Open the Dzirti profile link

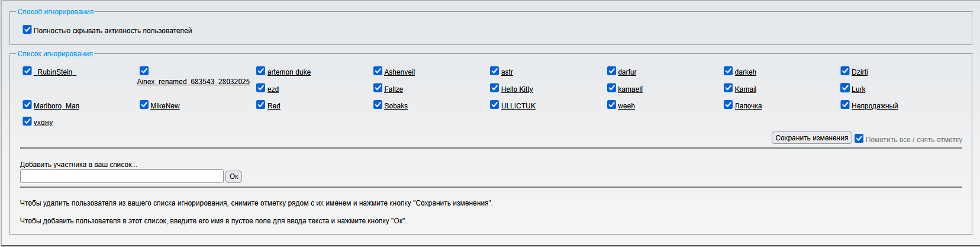tap(859, 72)
